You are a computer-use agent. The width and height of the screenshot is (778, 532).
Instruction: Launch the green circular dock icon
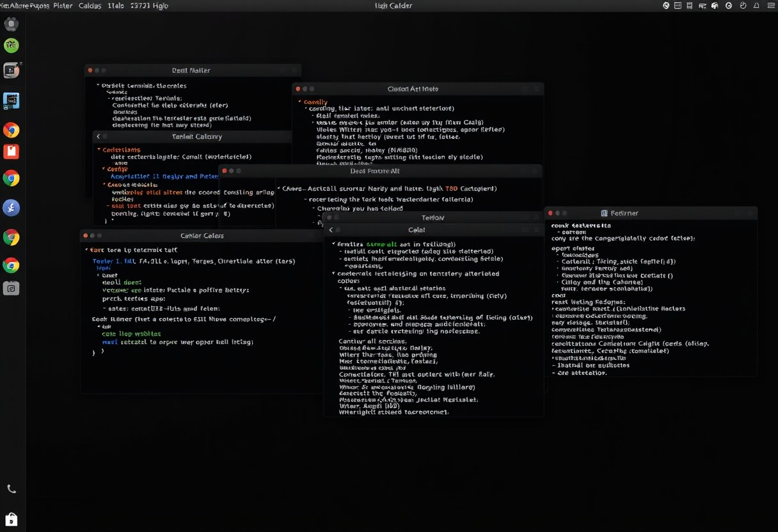[x=12, y=45]
